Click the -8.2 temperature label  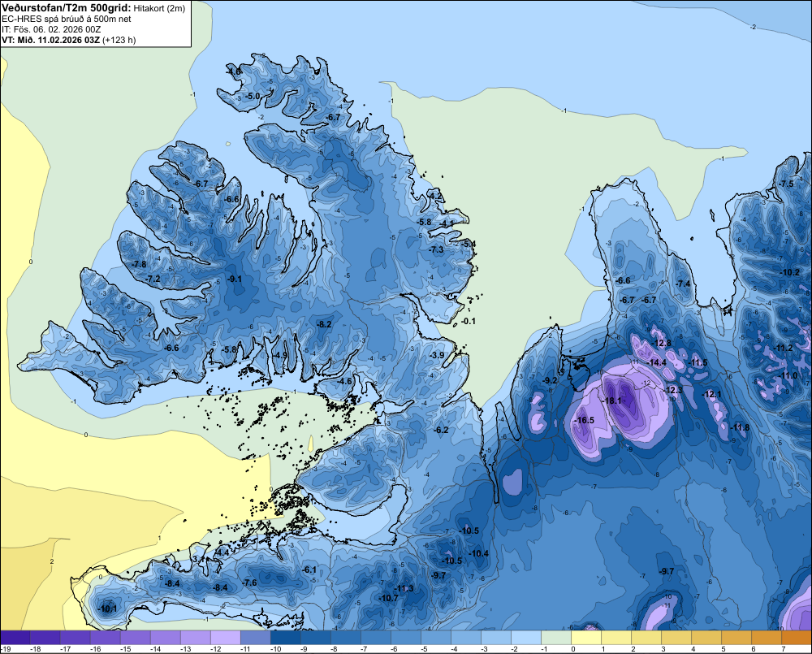(x=324, y=324)
